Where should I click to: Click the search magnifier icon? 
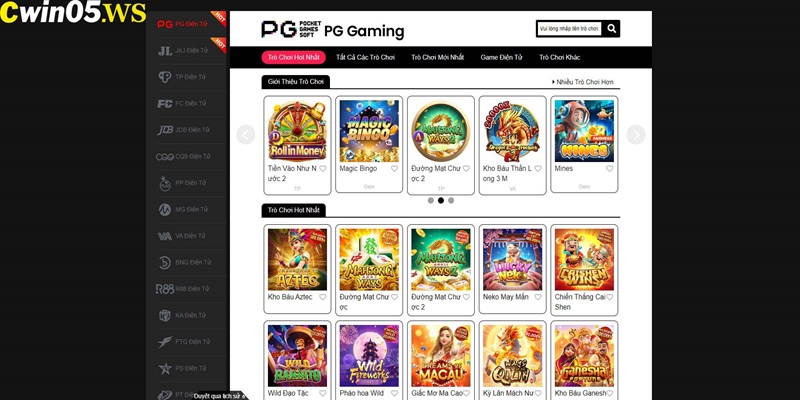click(x=611, y=29)
